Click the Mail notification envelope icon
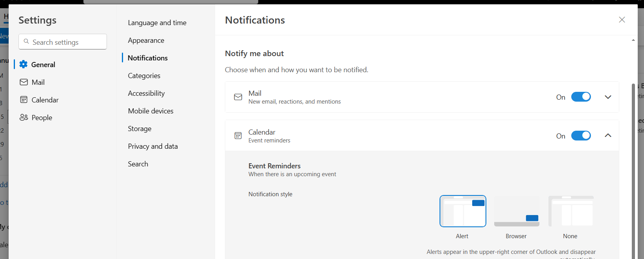The height and width of the screenshot is (259, 644). pyautogui.click(x=238, y=97)
